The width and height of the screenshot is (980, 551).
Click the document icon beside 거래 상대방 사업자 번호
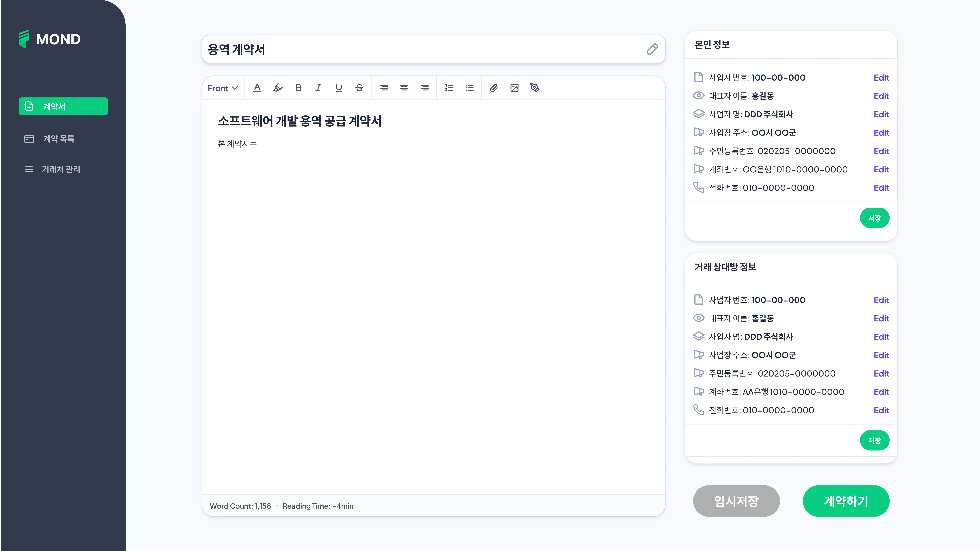coord(699,300)
